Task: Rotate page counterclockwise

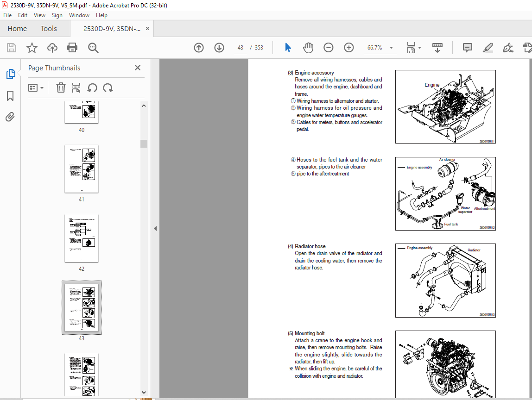Action: (92, 88)
